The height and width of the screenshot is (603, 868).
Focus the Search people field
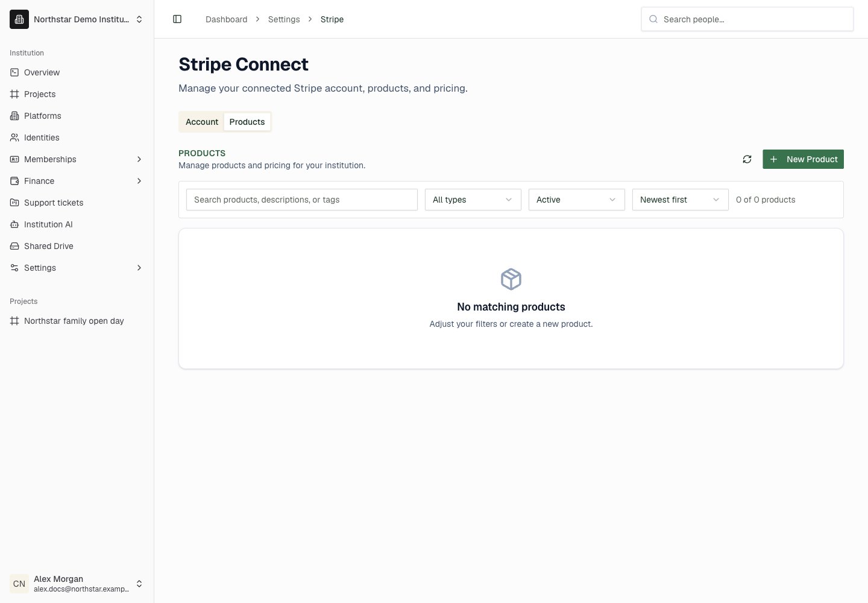[x=747, y=19]
